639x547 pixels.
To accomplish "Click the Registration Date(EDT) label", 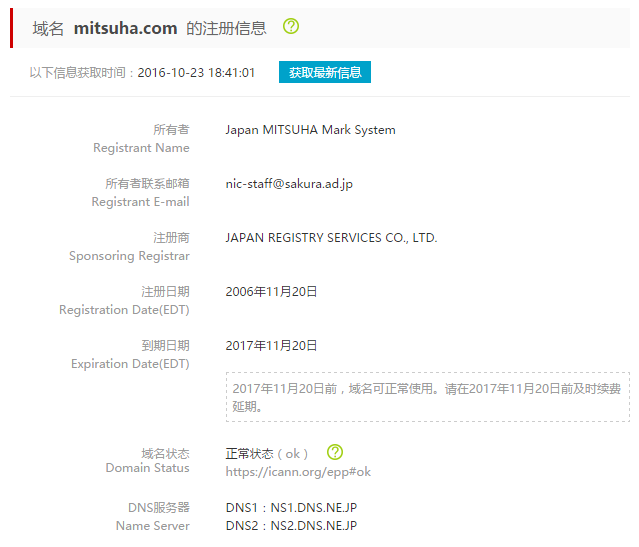I will point(124,310).
